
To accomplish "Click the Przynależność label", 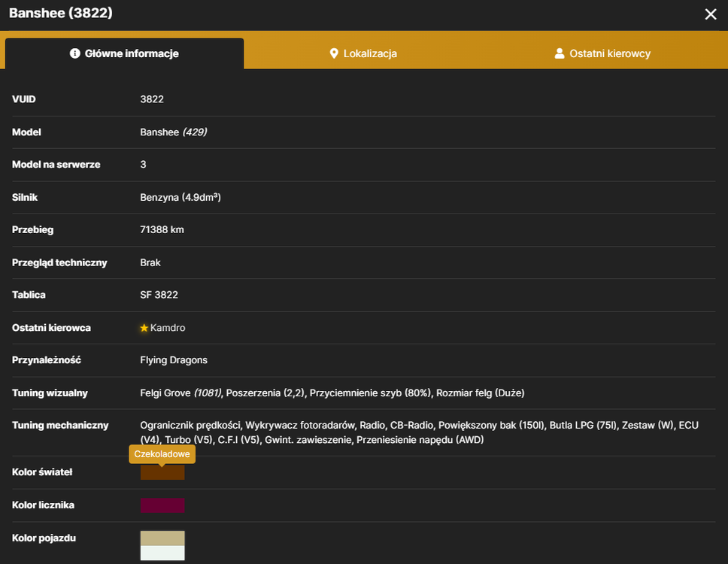I will [x=47, y=360].
